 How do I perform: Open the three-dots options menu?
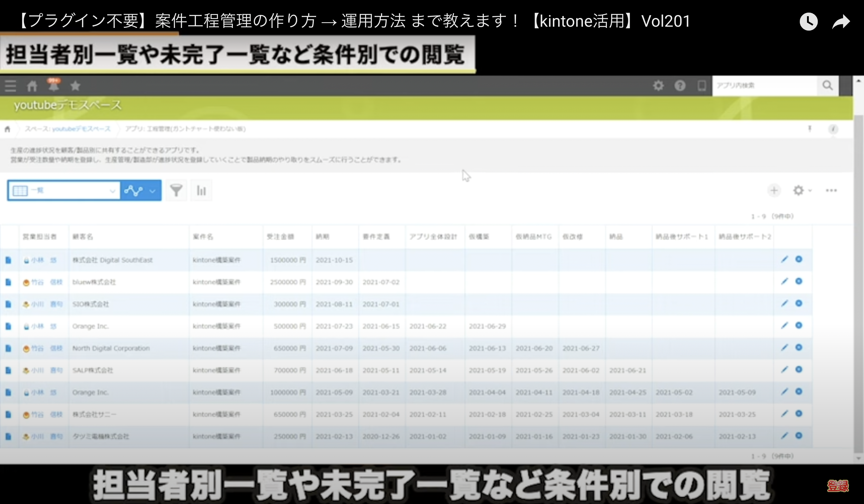(831, 190)
